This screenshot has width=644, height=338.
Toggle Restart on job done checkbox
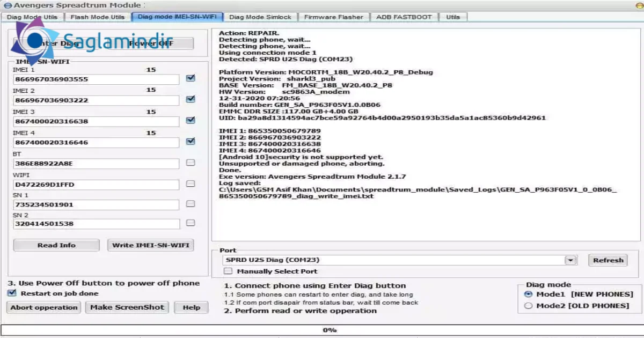(x=12, y=293)
